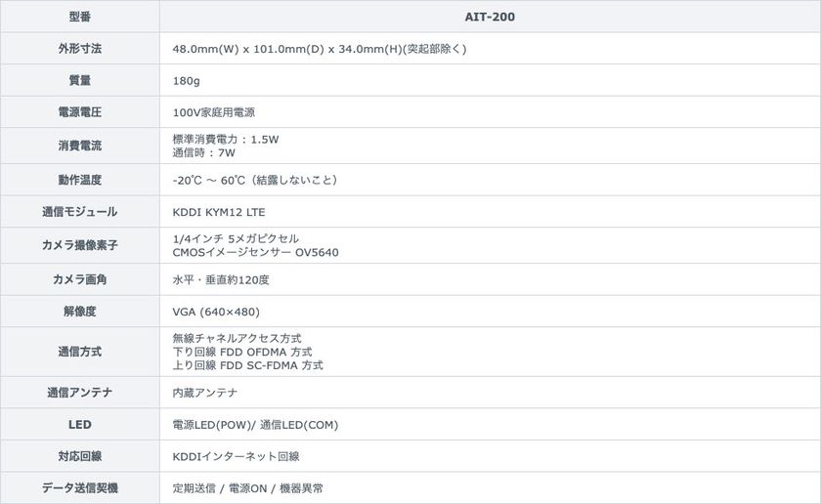Select the データ送信契機 row label
Image resolution: width=821 pixels, height=504 pixels.
79,488
